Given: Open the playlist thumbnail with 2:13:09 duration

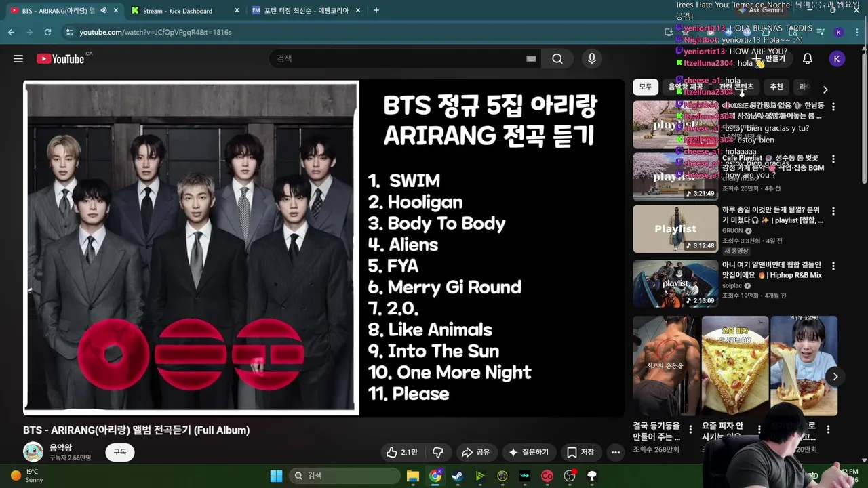Looking at the screenshot, I should pyautogui.click(x=675, y=283).
